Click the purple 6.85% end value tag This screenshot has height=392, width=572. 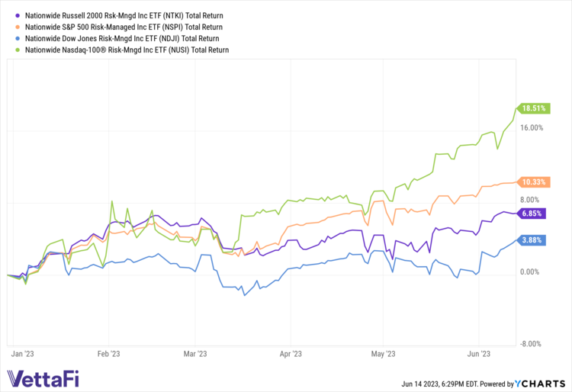click(x=530, y=214)
